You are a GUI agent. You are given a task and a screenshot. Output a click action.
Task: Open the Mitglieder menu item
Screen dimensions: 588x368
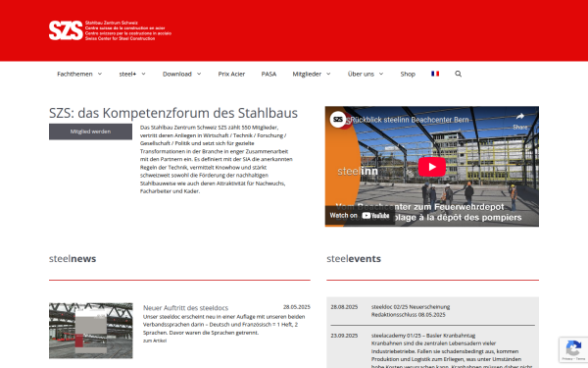307,74
